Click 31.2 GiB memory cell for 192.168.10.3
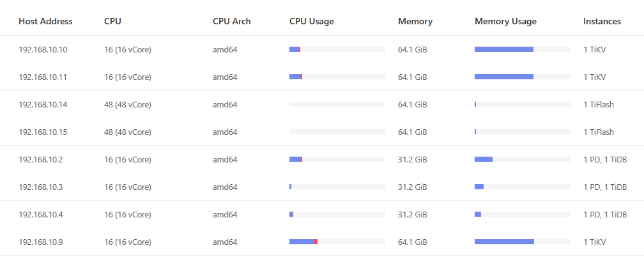This screenshot has width=644, height=266. point(412,187)
